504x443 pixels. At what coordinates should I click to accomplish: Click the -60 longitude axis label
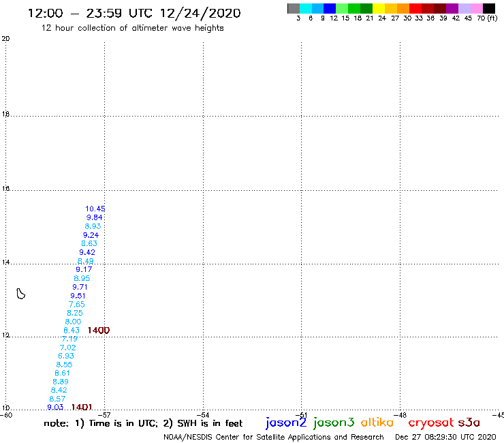click(6, 415)
